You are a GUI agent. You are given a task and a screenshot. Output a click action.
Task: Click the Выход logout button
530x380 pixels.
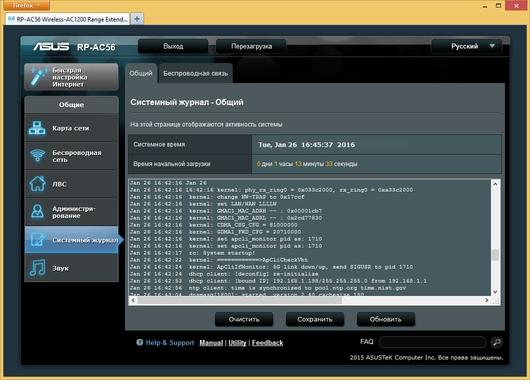pos(173,46)
